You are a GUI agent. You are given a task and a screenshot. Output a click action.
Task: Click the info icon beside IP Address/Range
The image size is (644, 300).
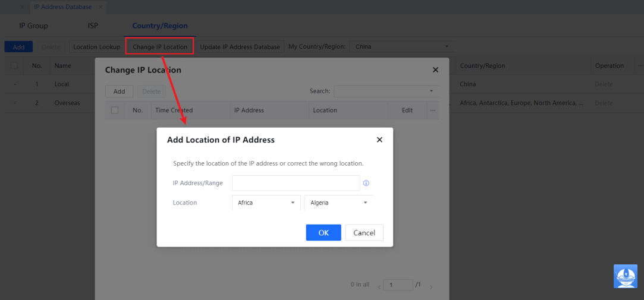(366, 183)
